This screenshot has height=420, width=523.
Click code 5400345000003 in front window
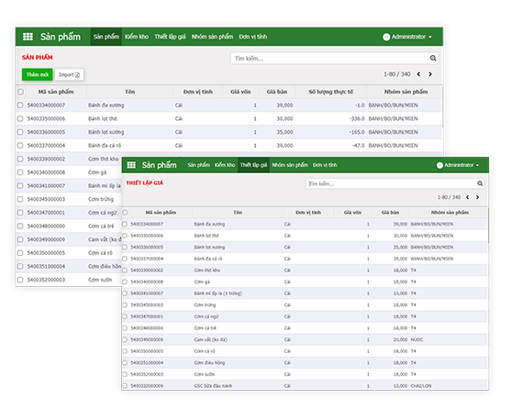tap(147, 305)
